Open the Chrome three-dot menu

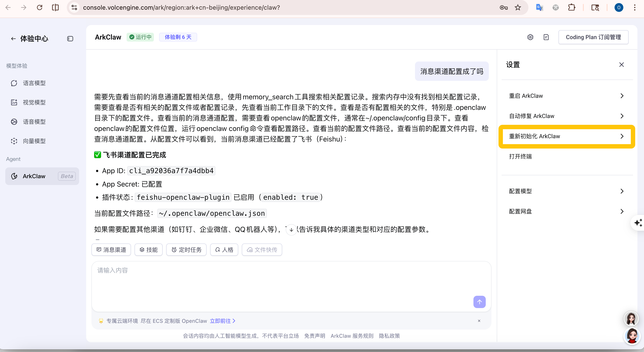point(635,7)
